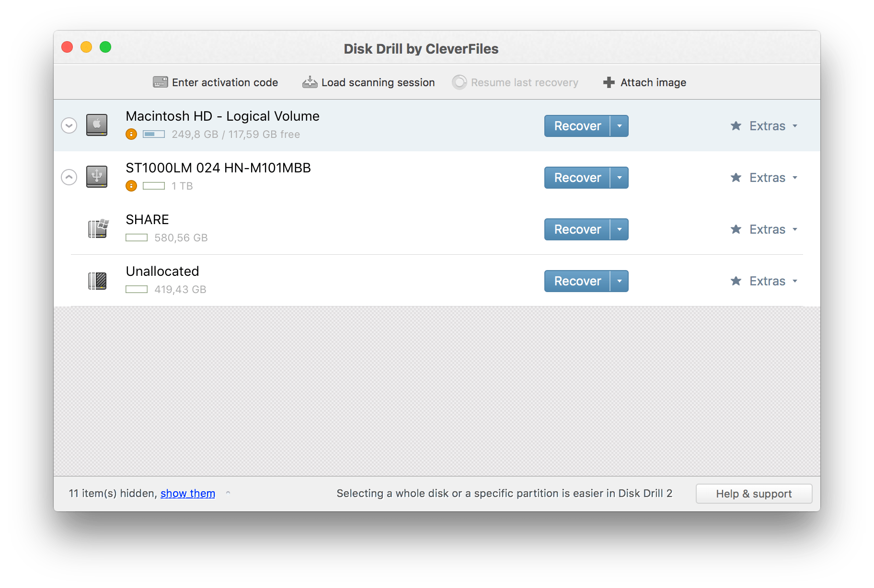Image resolution: width=874 pixels, height=588 pixels.
Task: Select Enter activation code in the toolbar
Action: pos(225,82)
